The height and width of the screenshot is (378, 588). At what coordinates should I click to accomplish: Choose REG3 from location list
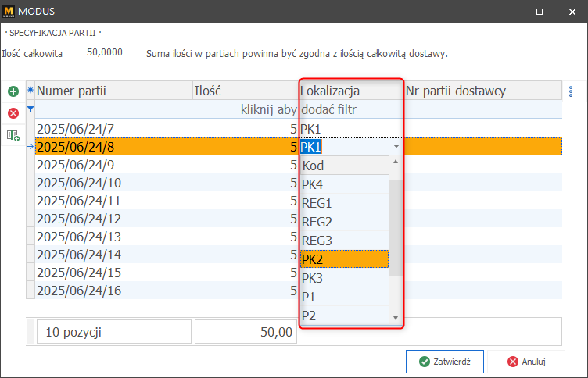coord(344,241)
